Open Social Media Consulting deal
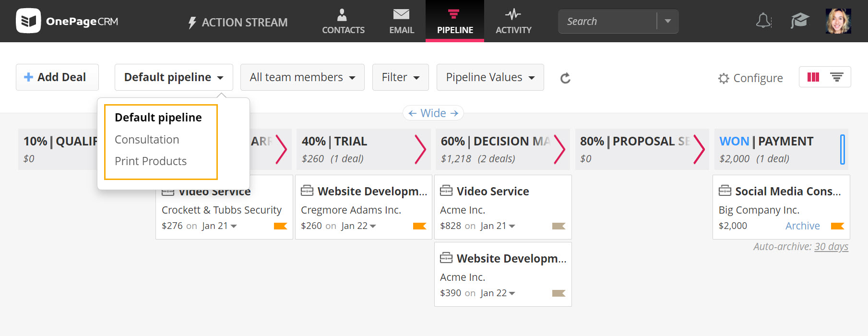The width and height of the screenshot is (868, 336). [788, 192]
